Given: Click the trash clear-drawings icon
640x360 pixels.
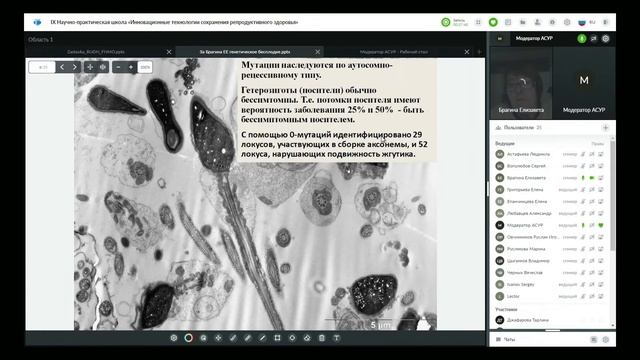Looking at the screenshot, I should (x=322, y=338).
